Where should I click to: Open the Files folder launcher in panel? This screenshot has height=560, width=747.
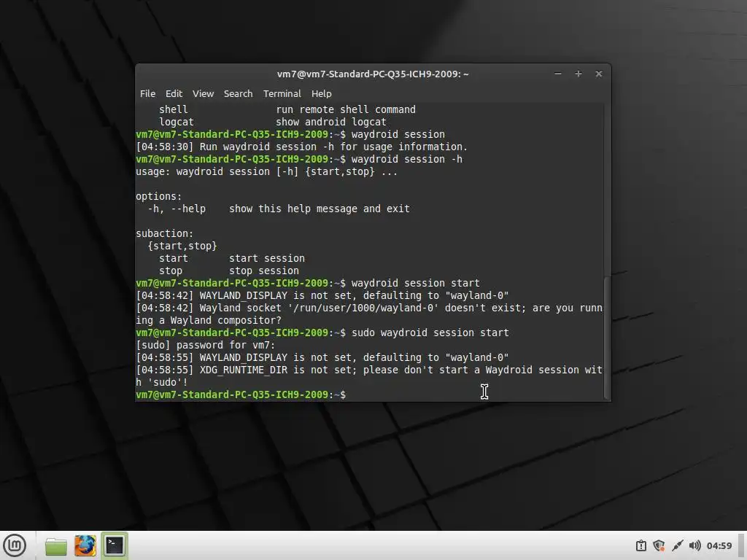point(55,545)
